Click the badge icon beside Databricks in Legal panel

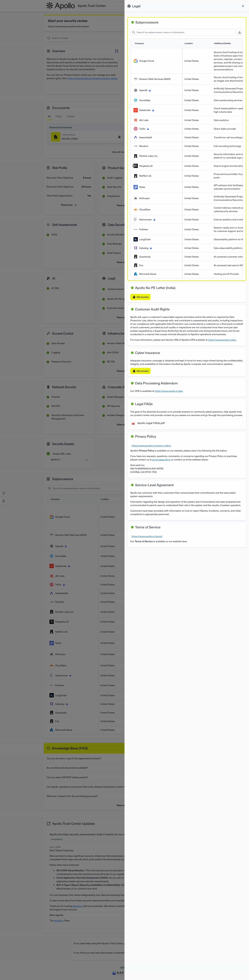(x=153, y=110)
